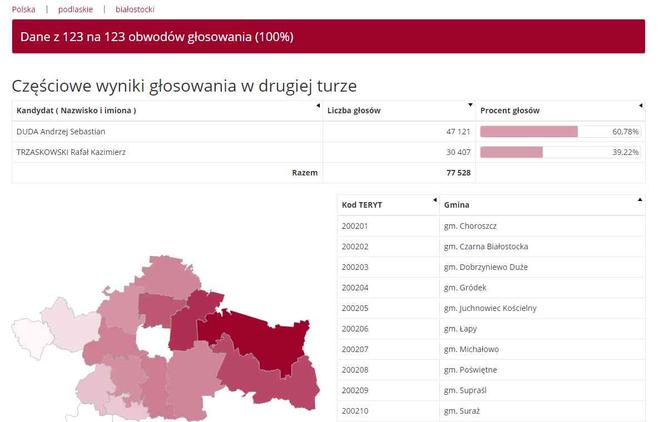Open gm. Czarna Białostocka row

pos(491,246)
